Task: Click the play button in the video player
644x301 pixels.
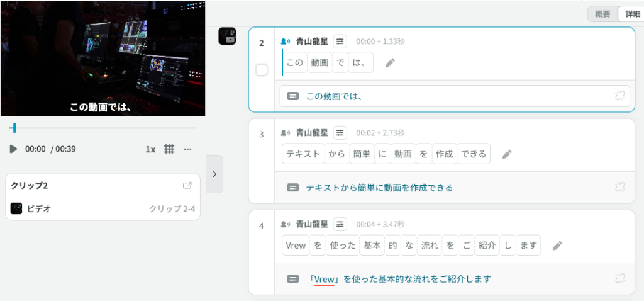Action: coord(13,149)
